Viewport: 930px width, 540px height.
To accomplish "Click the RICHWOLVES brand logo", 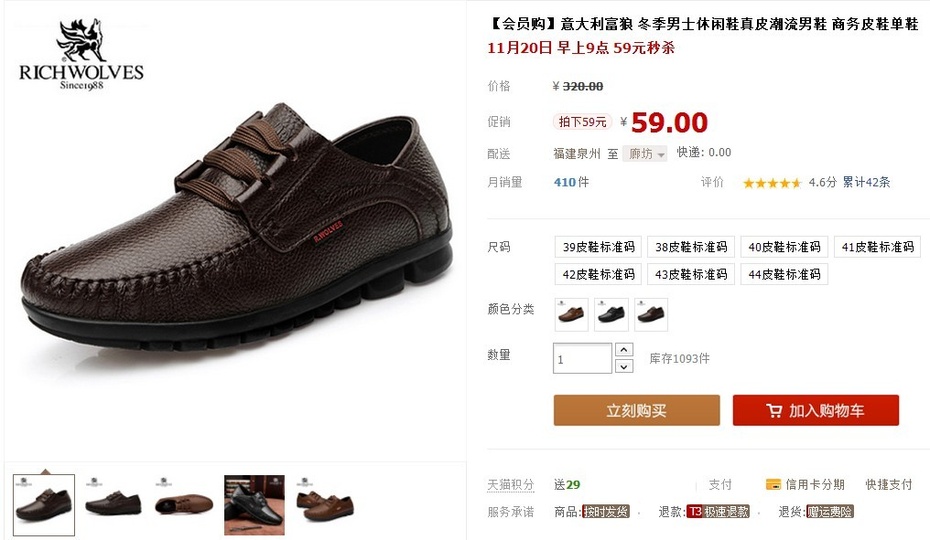I will pos(81,55).
